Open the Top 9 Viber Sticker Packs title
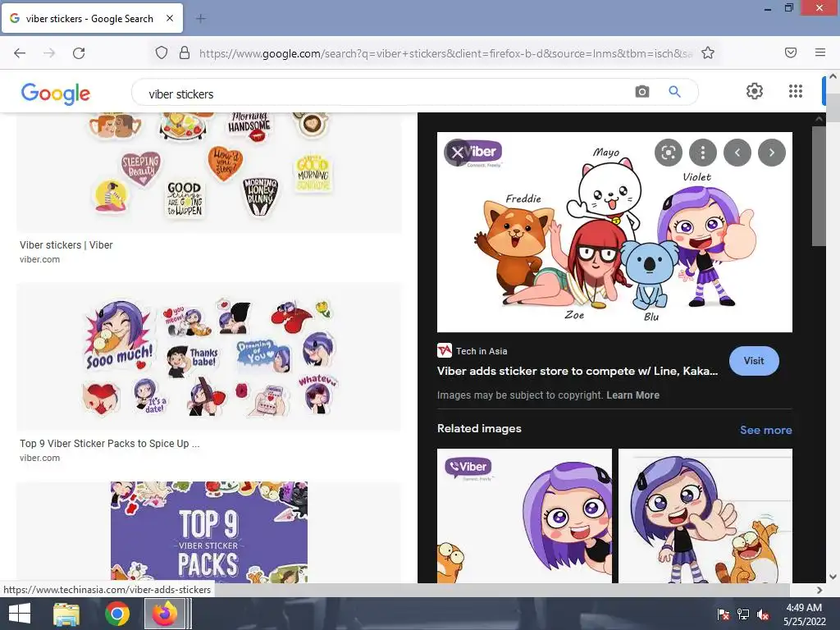840x630 pixels. 109,444
